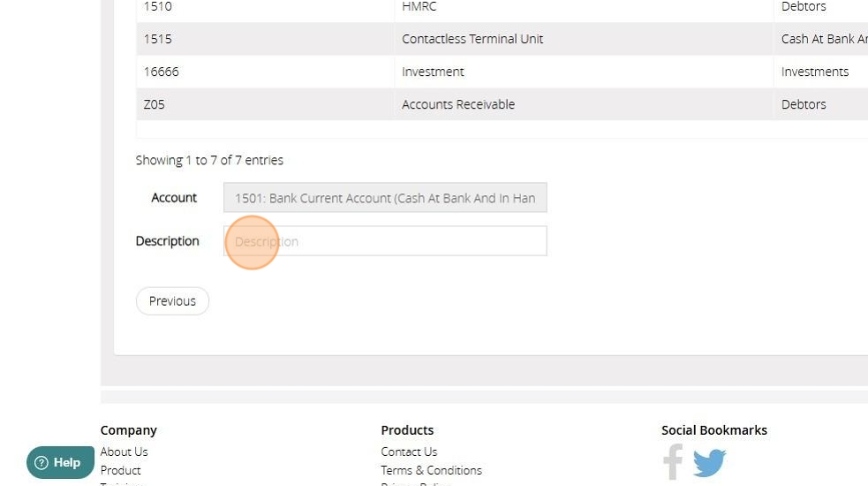Select the Contactless Terminal Unit row

pos(472,39)
